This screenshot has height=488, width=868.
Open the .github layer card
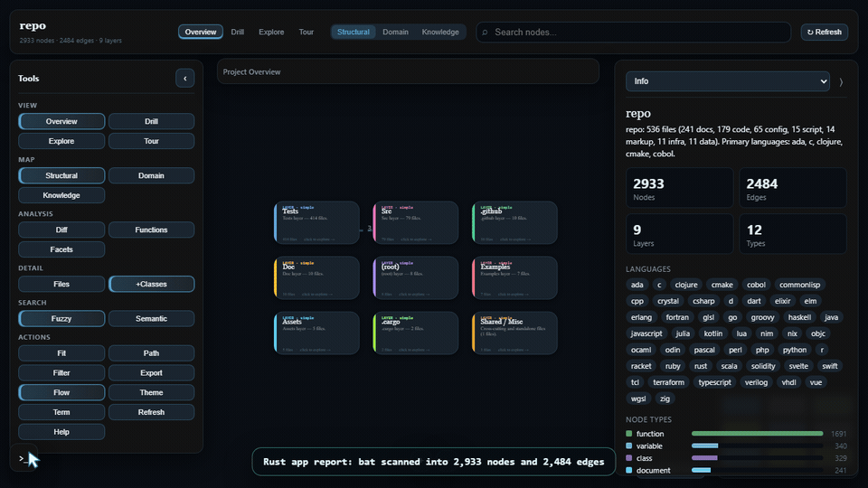click(x=514, y=222)
